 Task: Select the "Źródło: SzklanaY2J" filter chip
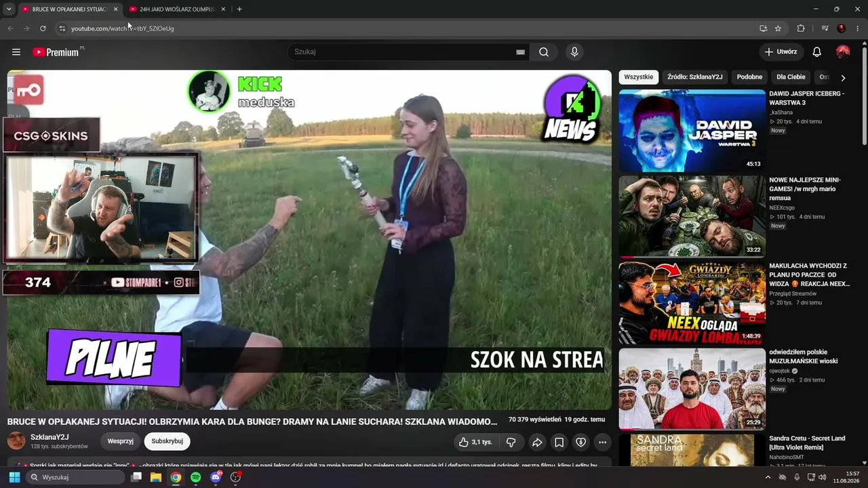695,77
